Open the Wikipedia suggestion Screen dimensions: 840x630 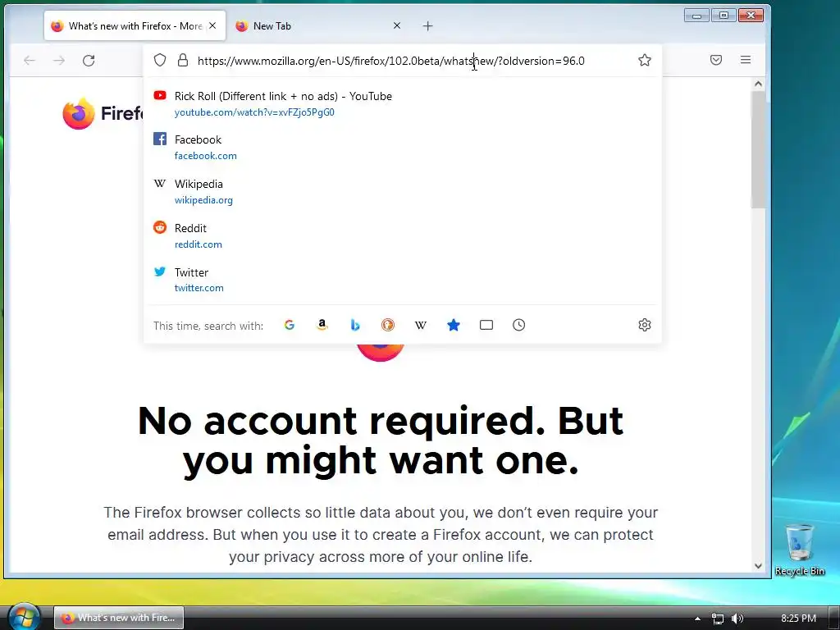(402, 192)
